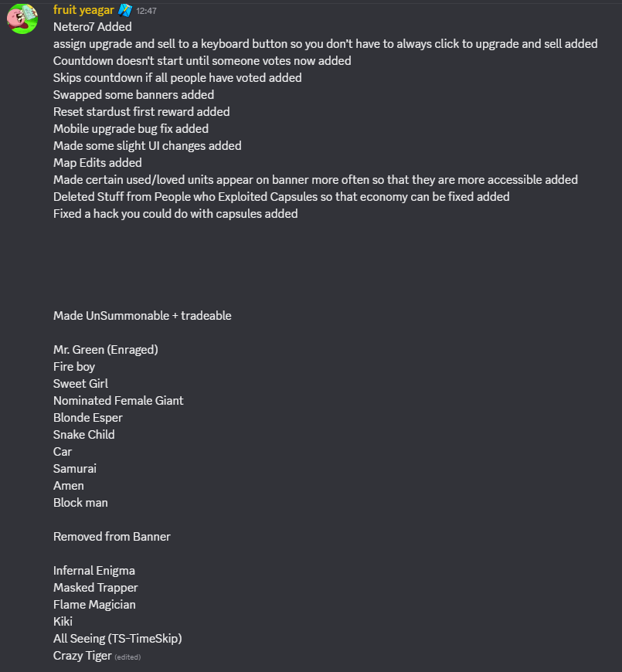Open fruit yeagar's avatar picture
Viewport: 622px width, 672px height.
click(22, 19)
